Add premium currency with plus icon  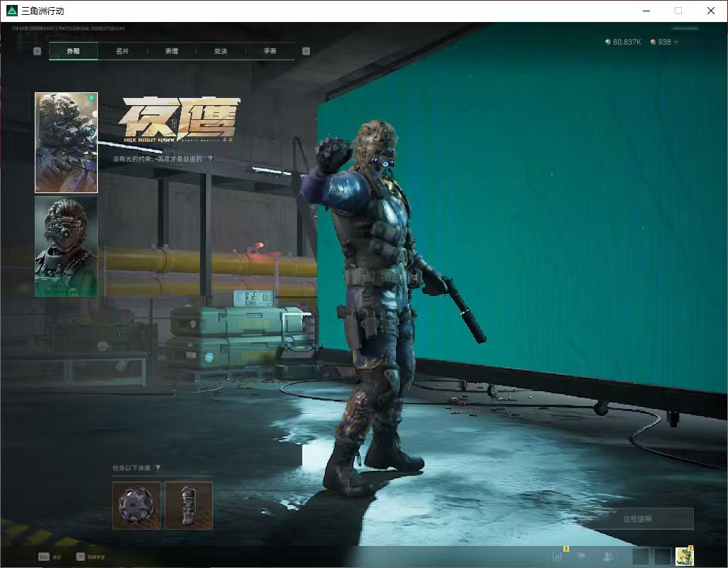click(676, 42)
